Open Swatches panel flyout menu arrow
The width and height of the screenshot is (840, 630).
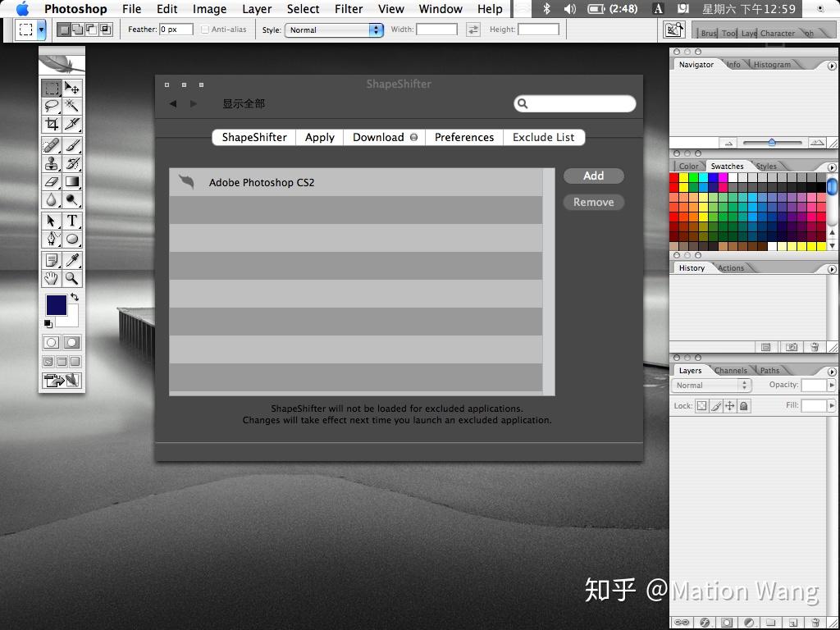[x=832, y=167]
